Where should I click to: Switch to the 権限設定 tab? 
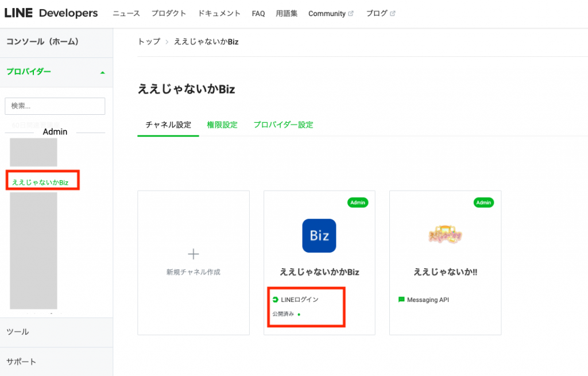pos(222,125)
